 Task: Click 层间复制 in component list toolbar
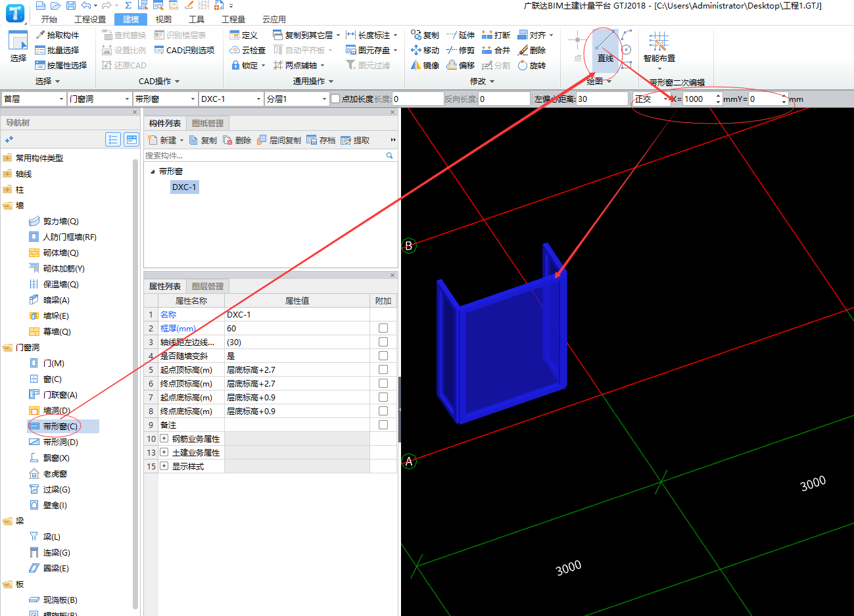click(x=279, y=140)
